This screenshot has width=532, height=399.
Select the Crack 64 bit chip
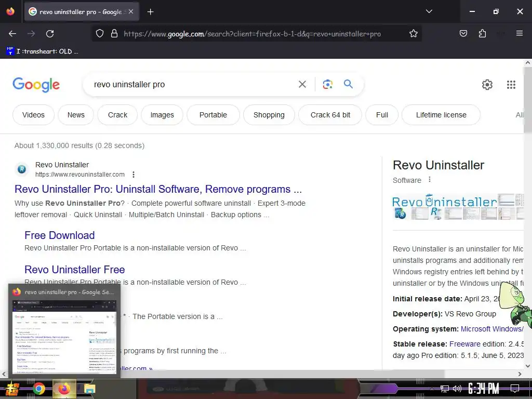coord(330,115)
